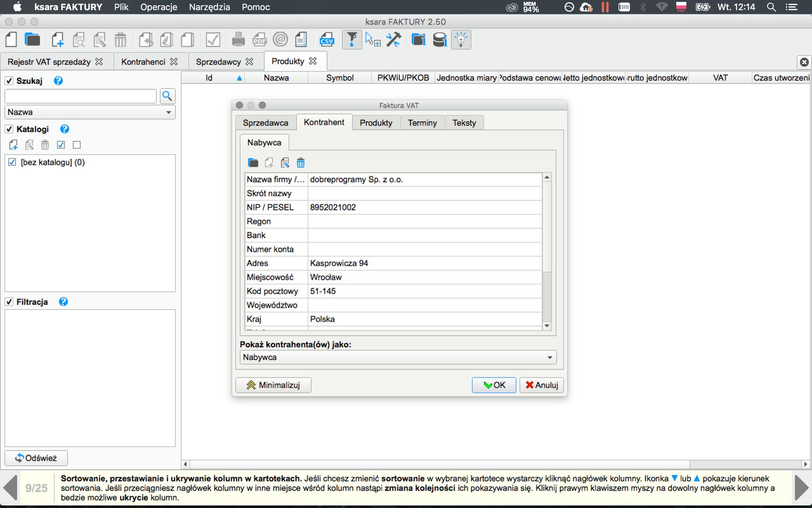Click the OK button
This screenshot has width=812, height=508.
click(494, 385)
